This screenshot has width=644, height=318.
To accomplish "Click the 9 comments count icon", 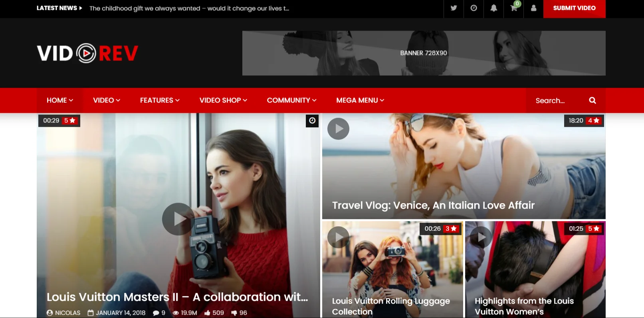I will [x=156, y=313].
